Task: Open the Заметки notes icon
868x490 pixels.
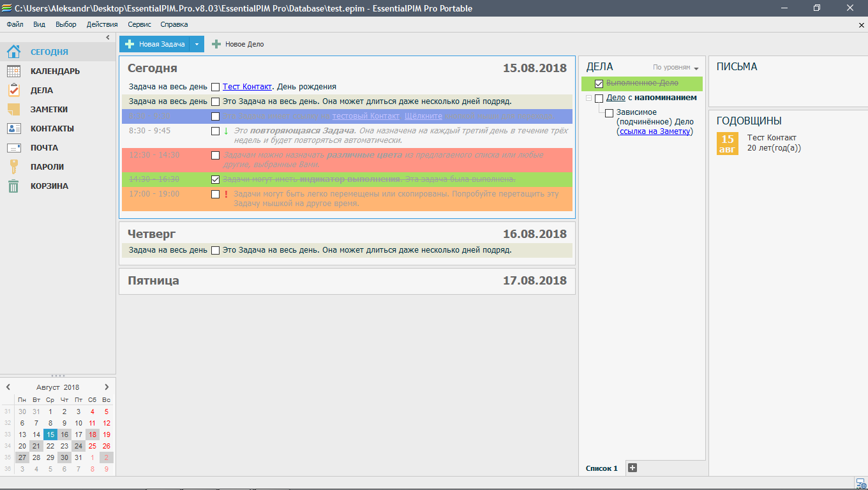Action: 13,110
